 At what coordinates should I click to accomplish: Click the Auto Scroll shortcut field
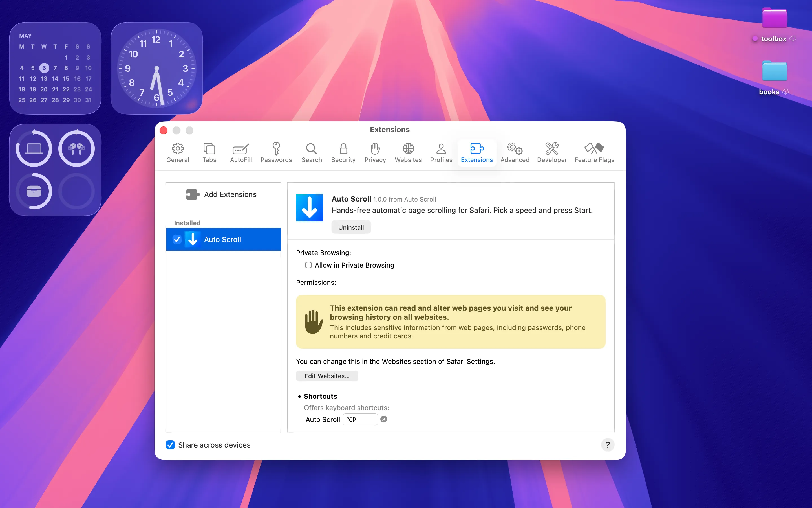[x=360, y=419]
